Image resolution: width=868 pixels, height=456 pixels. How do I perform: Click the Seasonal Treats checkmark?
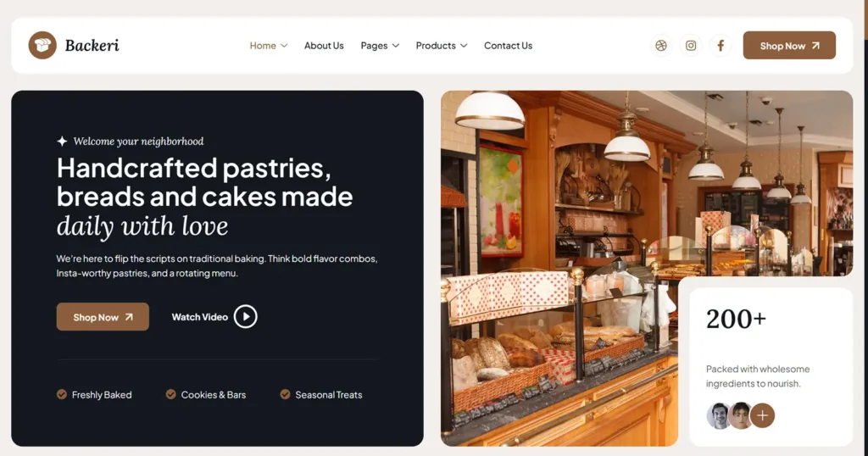pyautogui.click(x=285, y=394)
